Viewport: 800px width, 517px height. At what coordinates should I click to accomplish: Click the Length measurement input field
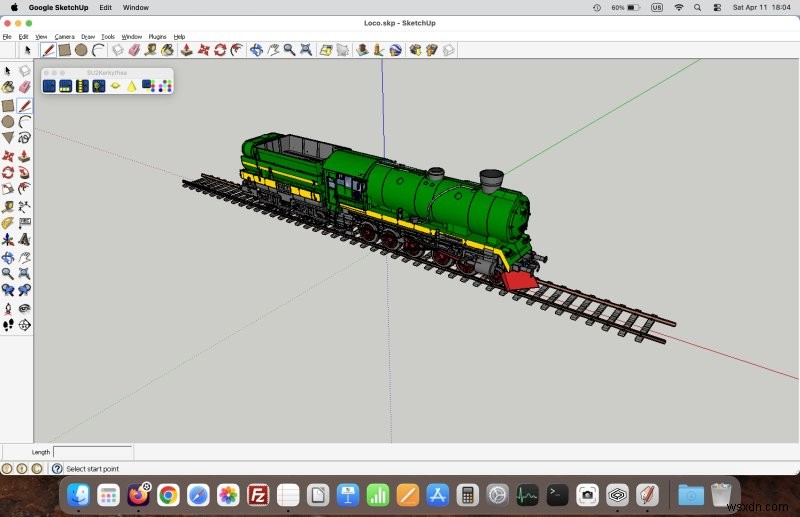(93, 452)
